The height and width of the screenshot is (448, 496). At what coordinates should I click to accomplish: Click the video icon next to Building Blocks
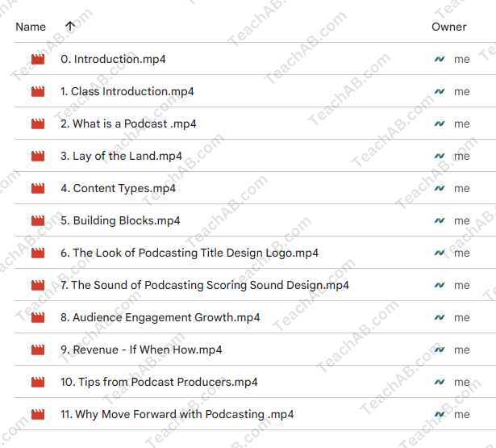tap(37, 220)
